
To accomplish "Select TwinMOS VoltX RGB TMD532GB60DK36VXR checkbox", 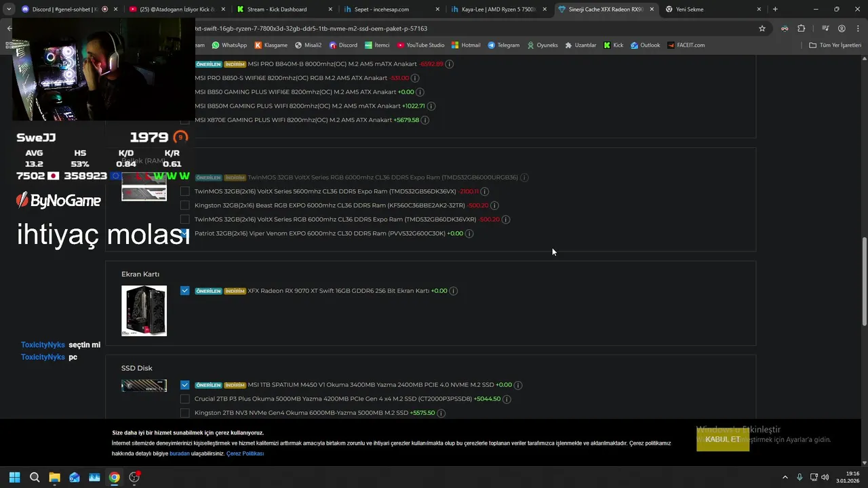I will (184, 220).
